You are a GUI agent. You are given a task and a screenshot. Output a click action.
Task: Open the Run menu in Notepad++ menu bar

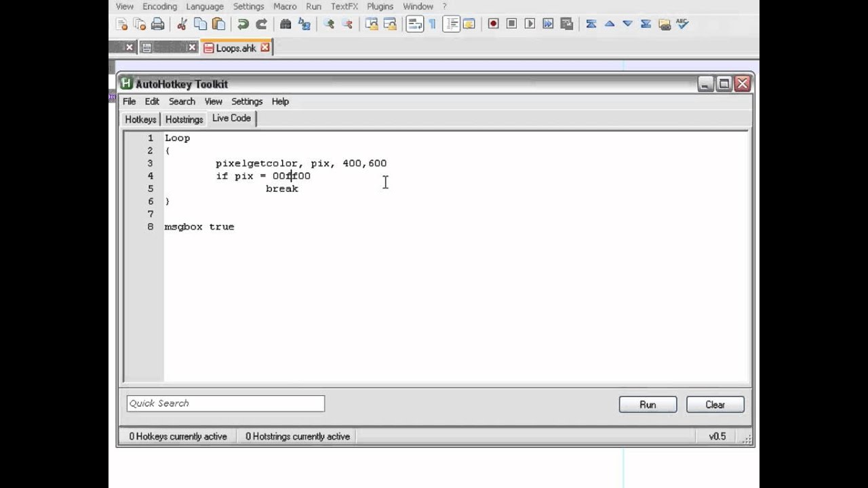click(313, 6)
